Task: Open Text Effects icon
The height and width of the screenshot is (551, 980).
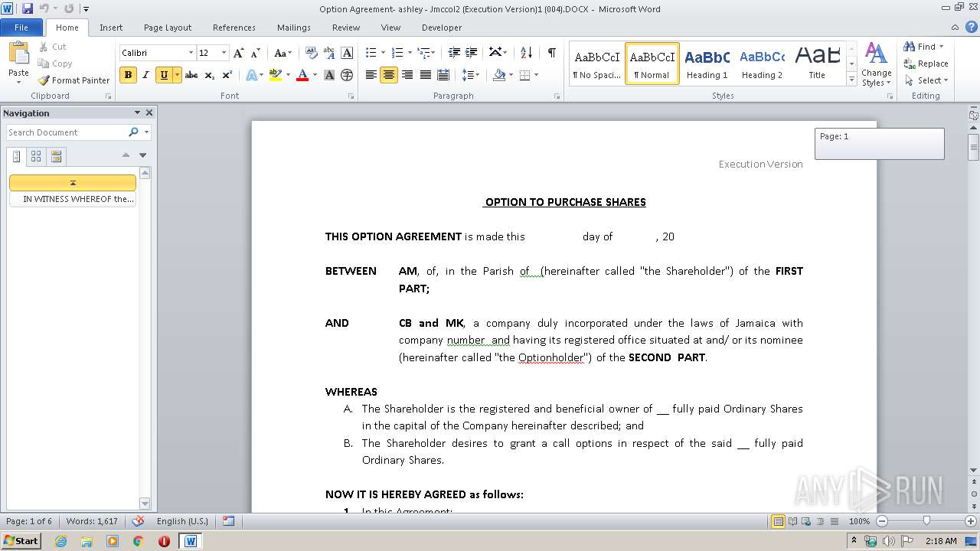Action: (x=251, y=75)
